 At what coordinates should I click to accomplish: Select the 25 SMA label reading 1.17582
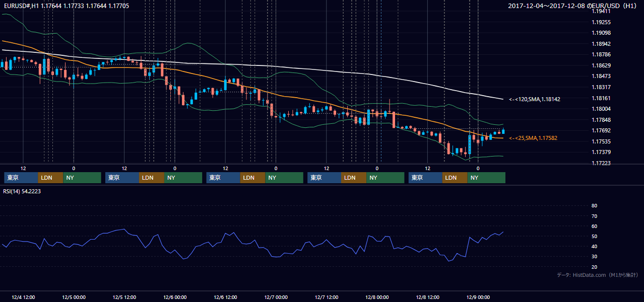[533, 138]
